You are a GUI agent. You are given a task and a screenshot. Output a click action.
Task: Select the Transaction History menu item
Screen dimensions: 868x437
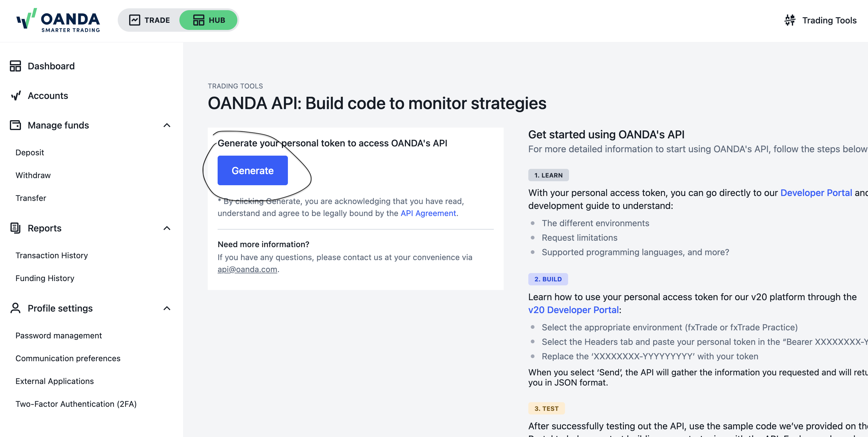51,256
